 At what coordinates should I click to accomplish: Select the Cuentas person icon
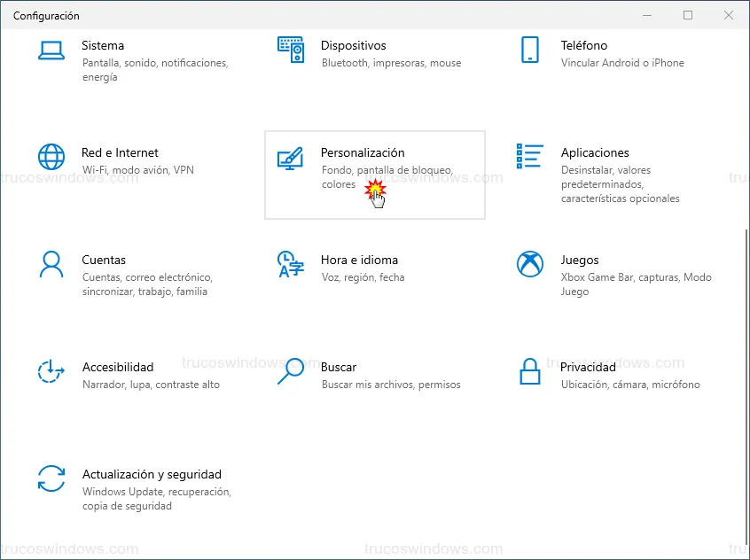coord(51,264)
